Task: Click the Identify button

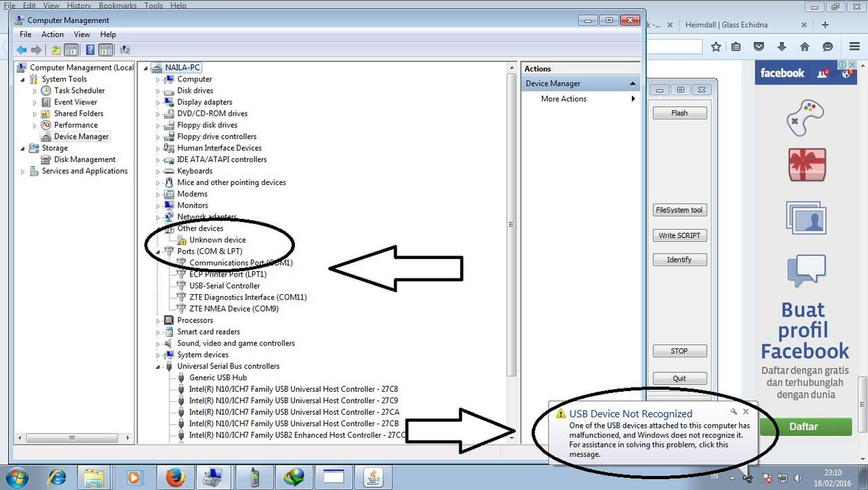Action: click(x=679, y=260)
